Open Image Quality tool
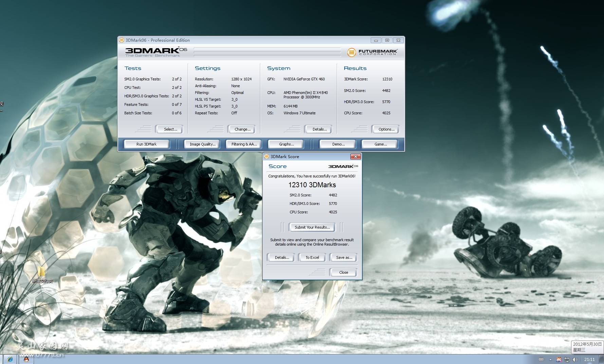This screenshot has height=364, width=604. tap(202, 144)
